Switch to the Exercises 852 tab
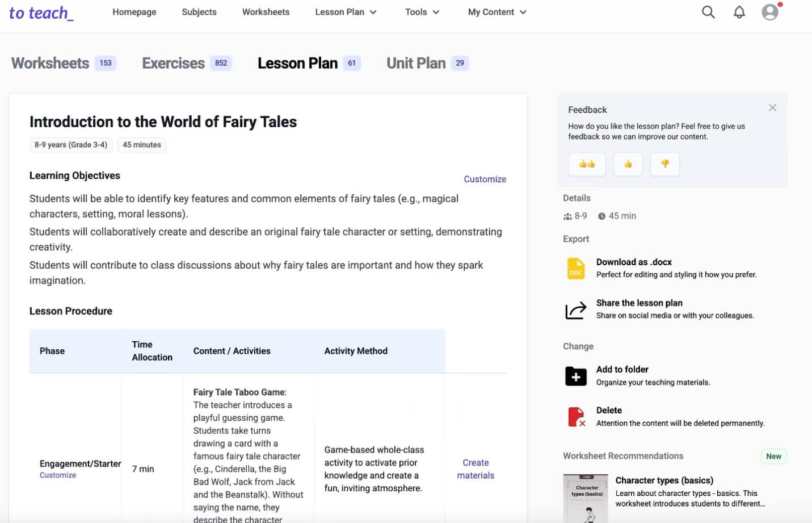Screen dimensions: 812x523 (187, 63)
